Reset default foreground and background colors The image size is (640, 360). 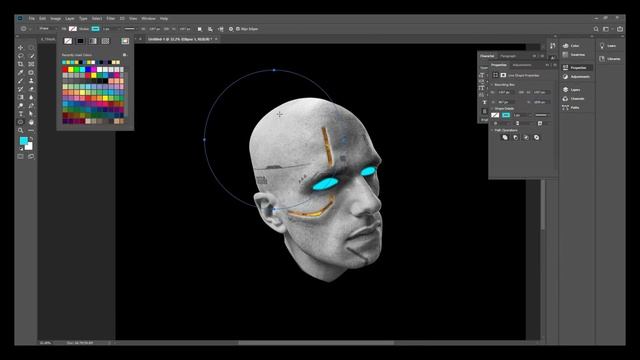click(21, 149)
